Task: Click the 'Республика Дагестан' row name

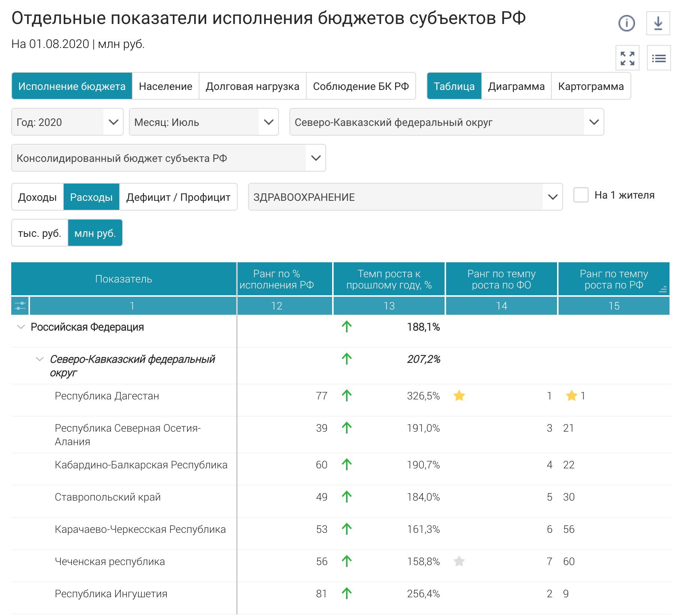Action: tap(107, 396)
